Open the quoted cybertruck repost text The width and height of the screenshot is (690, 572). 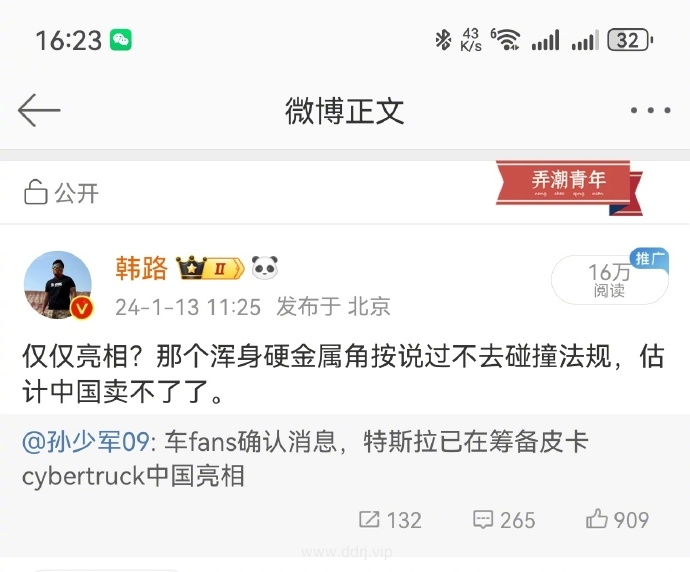click(305, 458)
